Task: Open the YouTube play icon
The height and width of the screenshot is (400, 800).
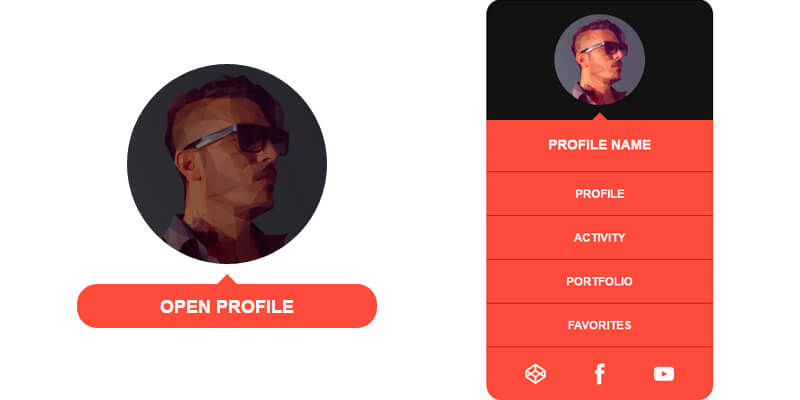Action: coord(664,374)
